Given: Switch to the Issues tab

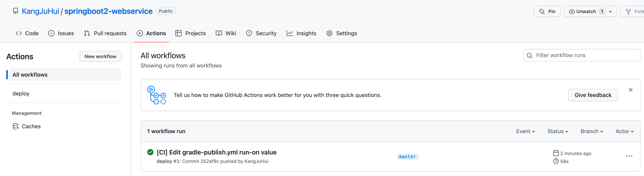Looking at the screenshot, I should (x=61, y=33).
